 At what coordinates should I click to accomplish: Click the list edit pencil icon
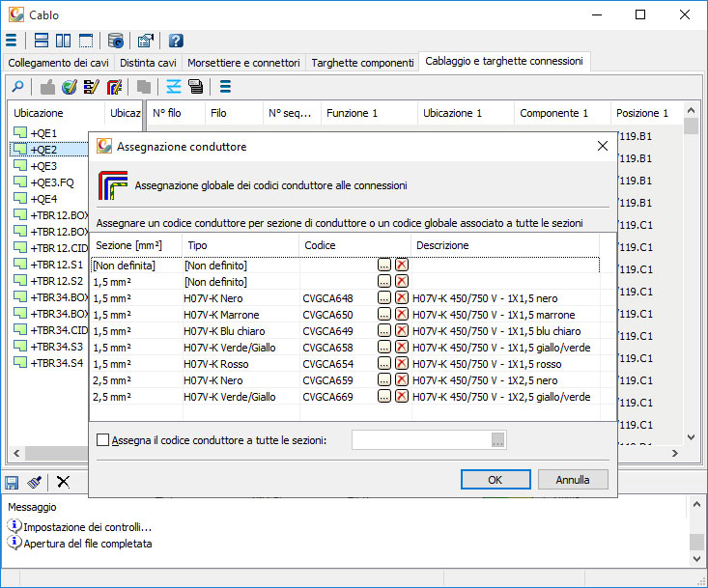pos(92,86)
